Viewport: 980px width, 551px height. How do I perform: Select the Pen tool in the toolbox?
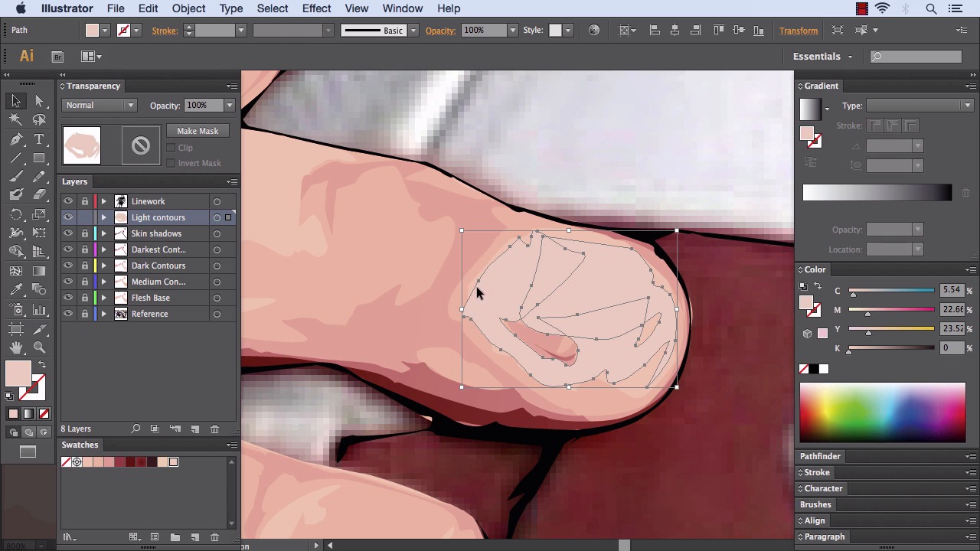click(16, 139)
